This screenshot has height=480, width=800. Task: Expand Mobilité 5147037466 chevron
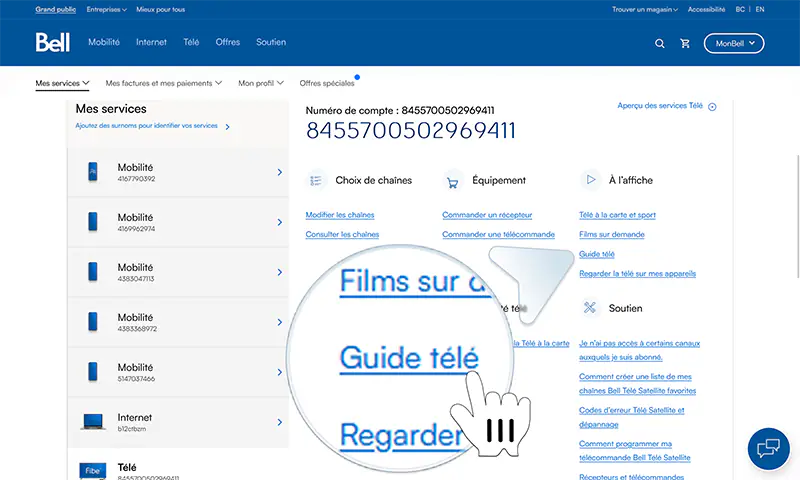click(x=280, y=372)
